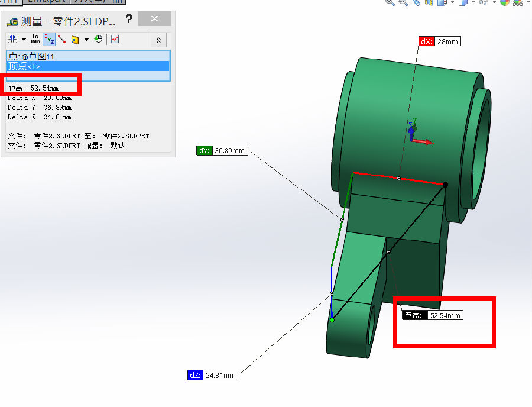Toggle Show XYZ Measurements button

click(49, 40)
